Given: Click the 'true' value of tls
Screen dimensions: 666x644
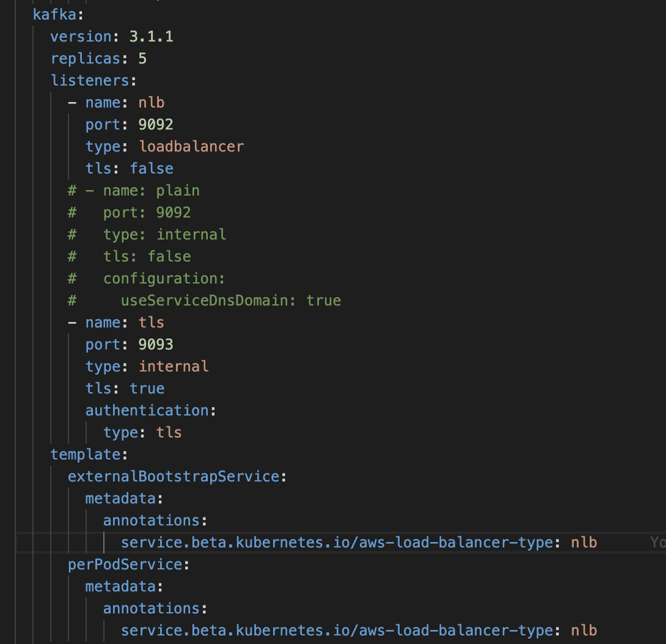Looking at the screenshot, I should tap(147, 389).
